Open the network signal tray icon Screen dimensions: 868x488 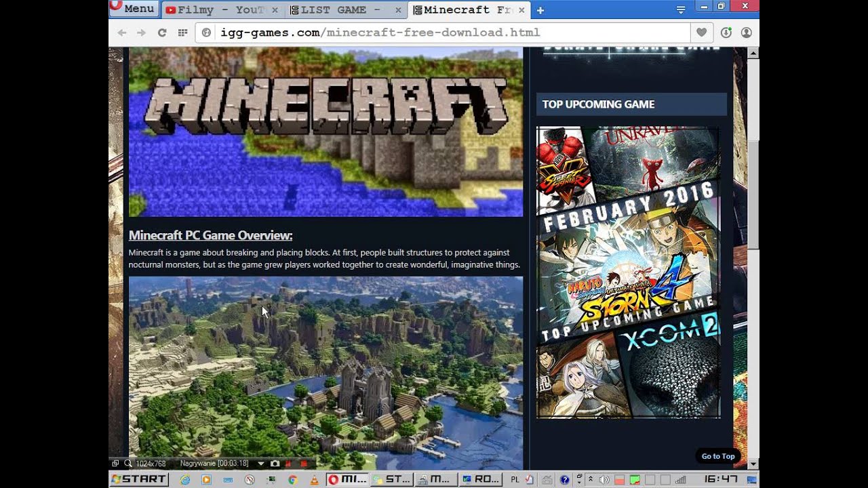681,480
